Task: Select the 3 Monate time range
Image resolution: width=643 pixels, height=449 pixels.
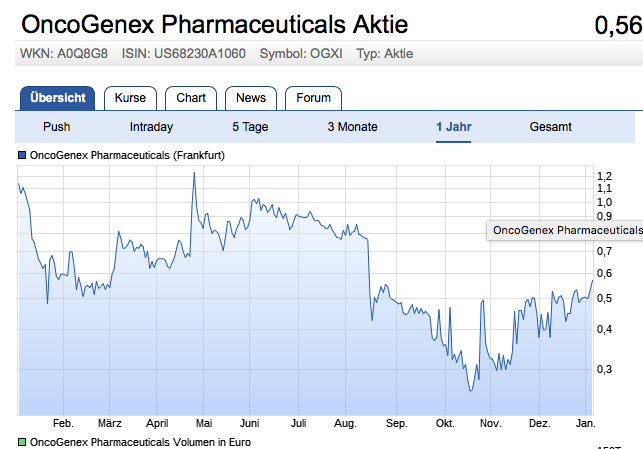Action: [x=352, y=127]
